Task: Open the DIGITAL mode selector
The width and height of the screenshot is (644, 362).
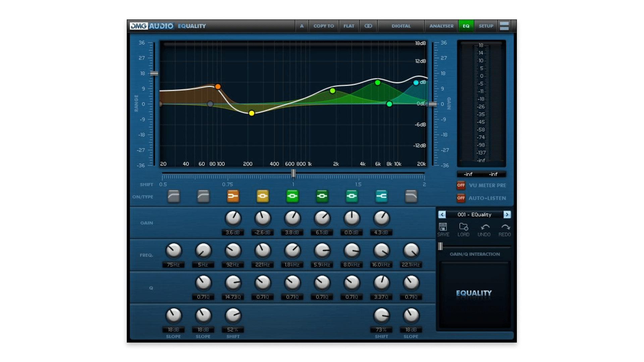Action: 401,26
